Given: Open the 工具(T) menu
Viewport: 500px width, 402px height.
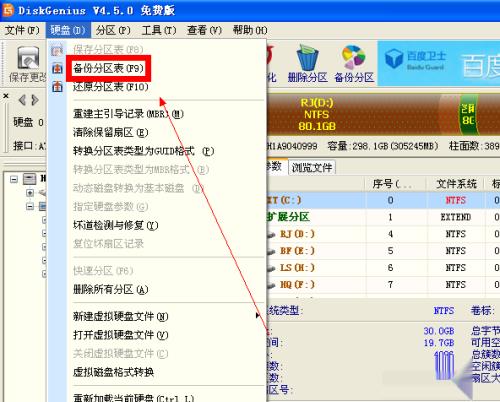Looking at the screenshot, I should (x=159, y=30).
